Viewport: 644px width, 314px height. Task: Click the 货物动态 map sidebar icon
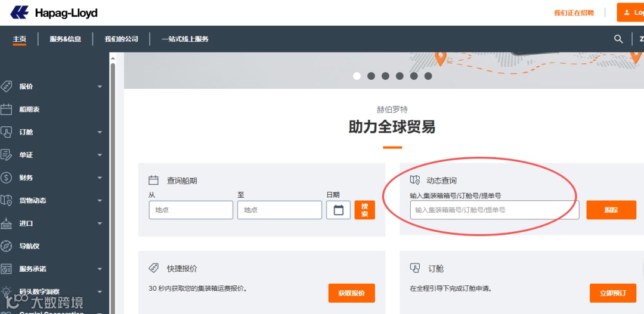coord(6,201)
